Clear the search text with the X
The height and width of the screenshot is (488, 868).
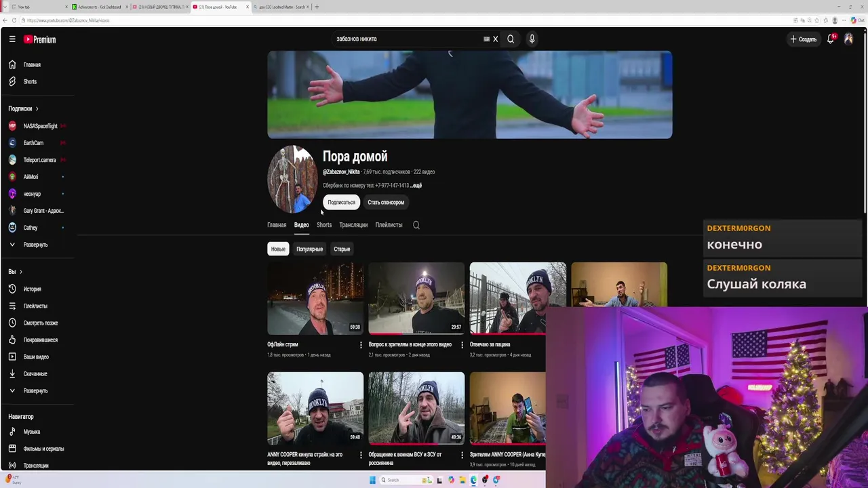pos(496,39)
